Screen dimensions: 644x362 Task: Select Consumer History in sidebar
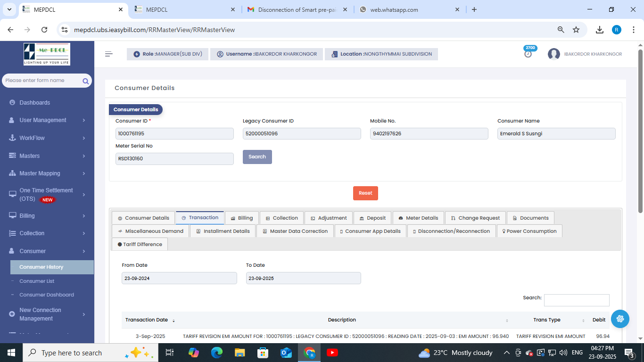52,267
